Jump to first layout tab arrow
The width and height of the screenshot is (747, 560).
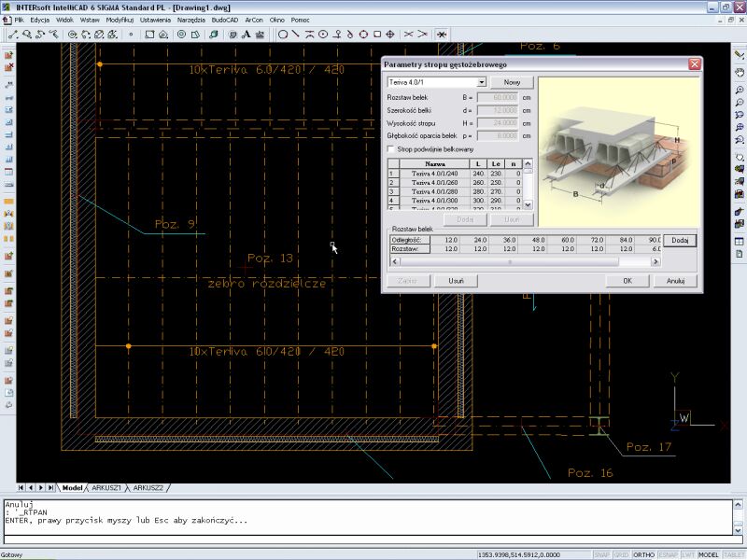pos(21,487)
